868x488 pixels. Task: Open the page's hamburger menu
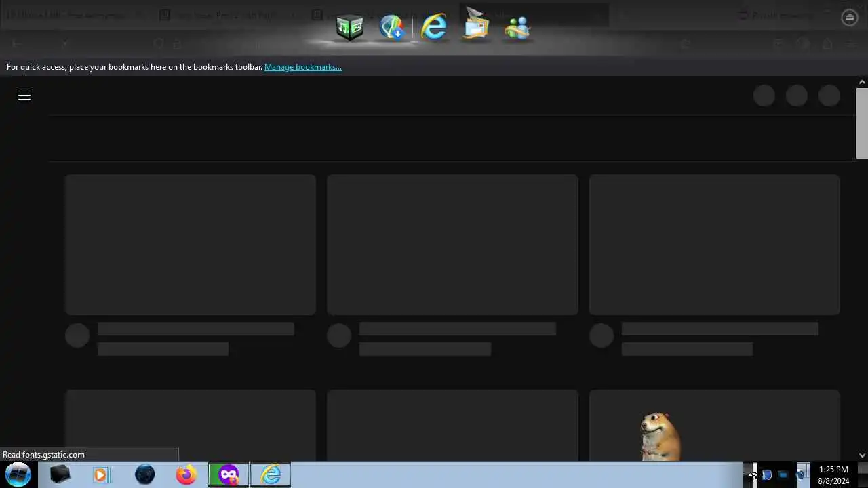(24, 96)
